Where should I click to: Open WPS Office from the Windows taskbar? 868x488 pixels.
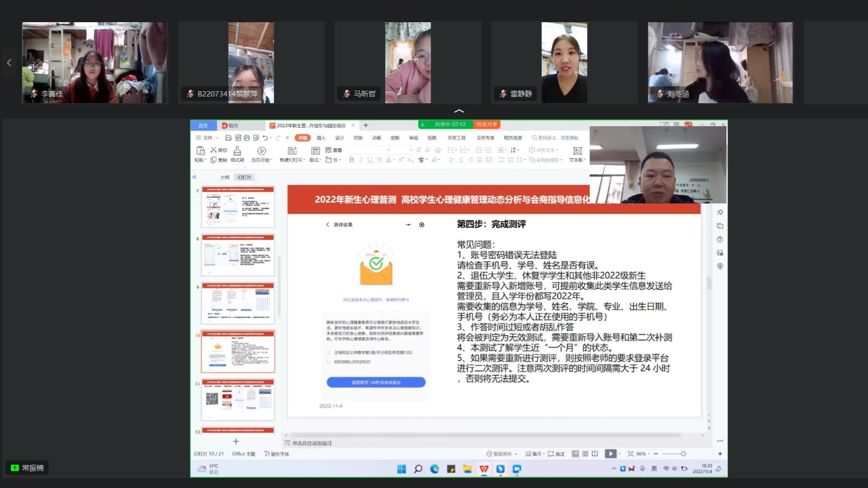pos(484,469)
